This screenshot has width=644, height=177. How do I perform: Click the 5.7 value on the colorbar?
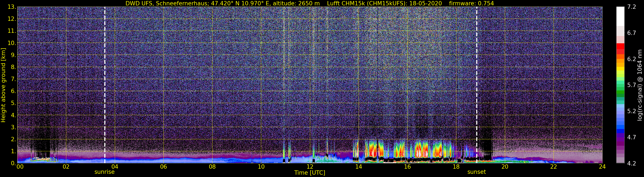(632, 85)
